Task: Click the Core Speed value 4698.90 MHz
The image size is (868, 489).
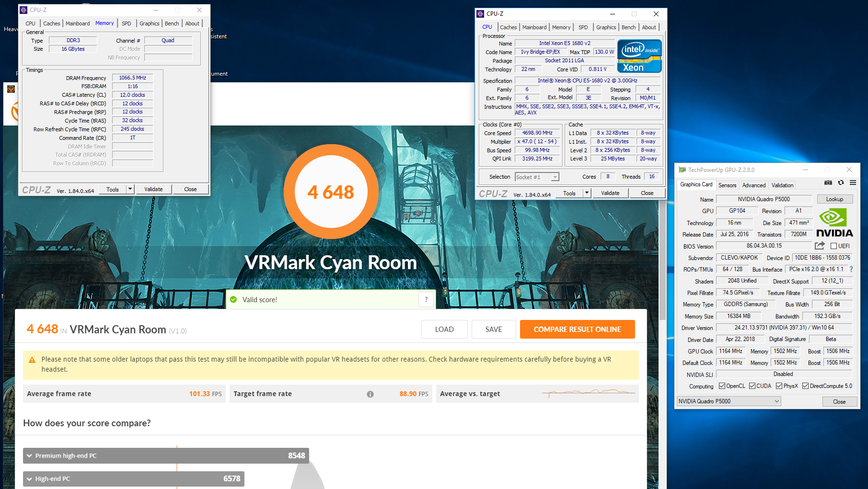Action: (537, 133)
